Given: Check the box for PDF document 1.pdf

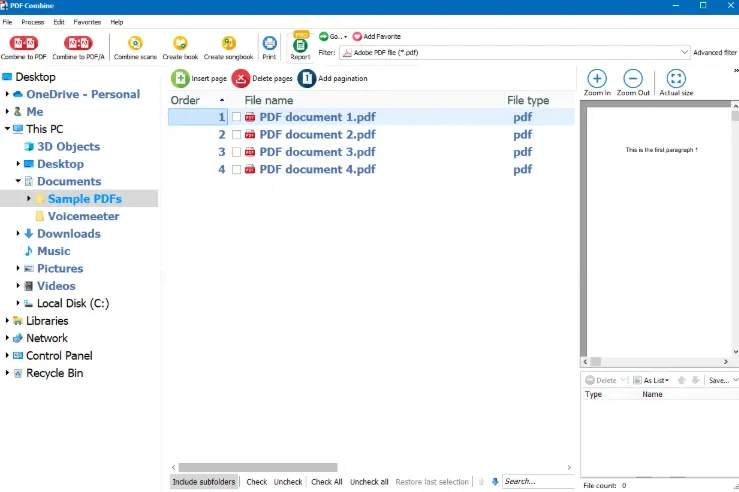Looking at the screenshot, I should [x=236, y=117].
